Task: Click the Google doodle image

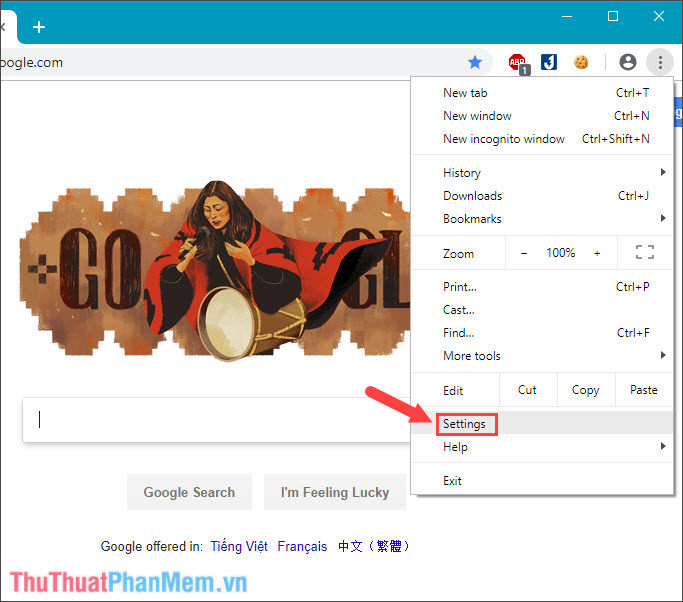Action: point(215,271)
